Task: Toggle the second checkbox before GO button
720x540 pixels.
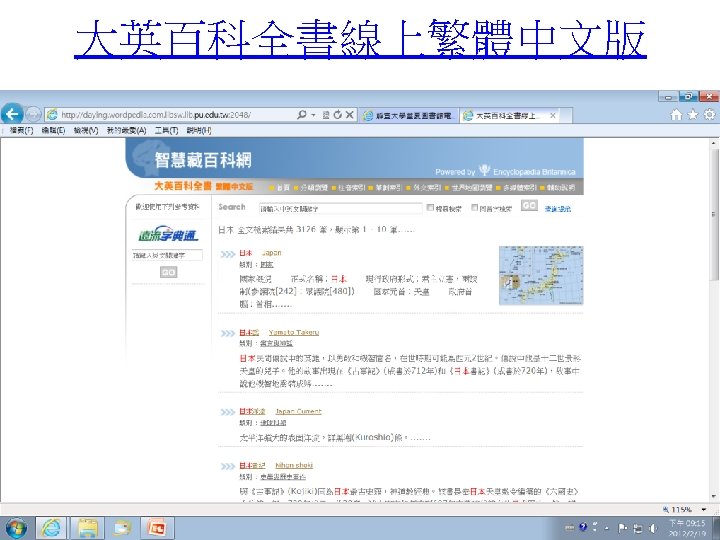Action: coord(475,208)
